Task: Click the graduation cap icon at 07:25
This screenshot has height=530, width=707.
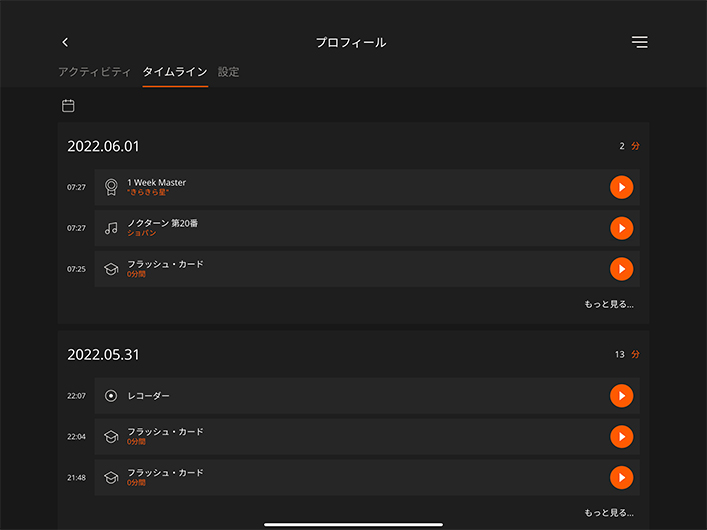Action: [111, 269]
